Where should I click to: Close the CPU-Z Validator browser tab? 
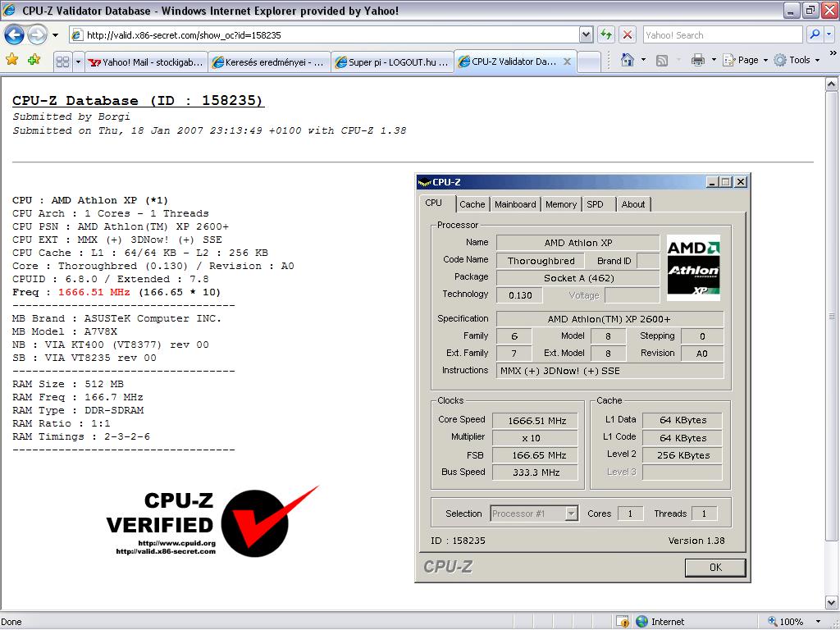(x=567, y=62)
